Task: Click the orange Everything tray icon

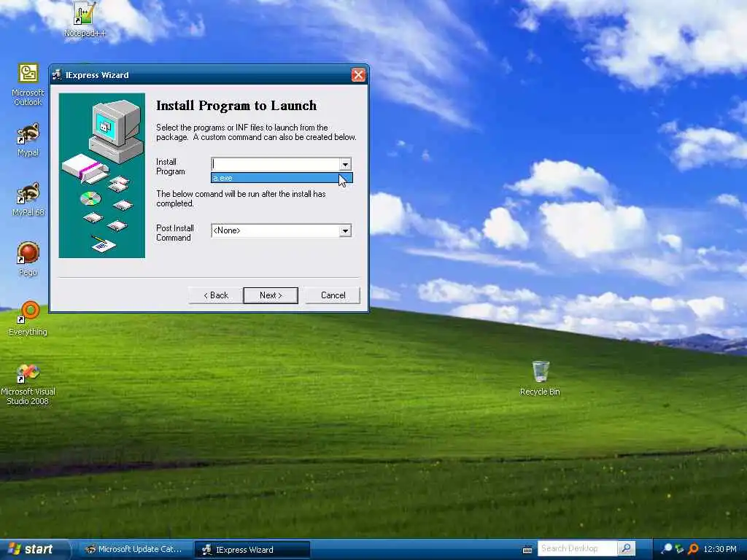Action: click(x=693, y=549)
